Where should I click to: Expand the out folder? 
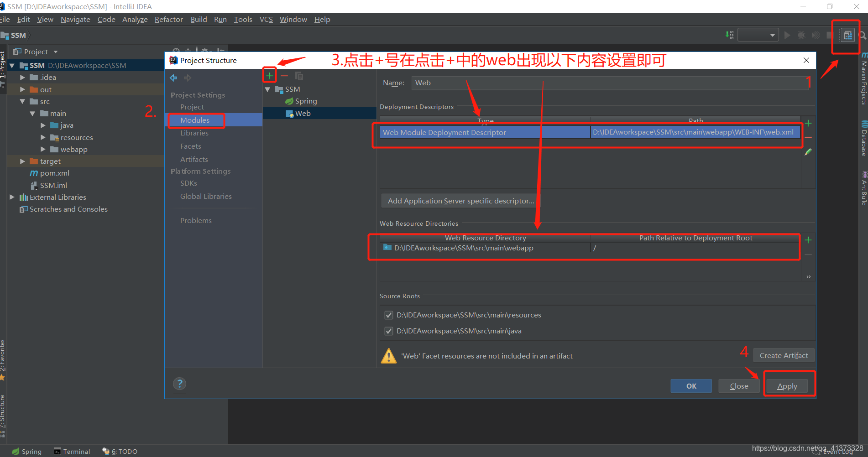[22, 90]
